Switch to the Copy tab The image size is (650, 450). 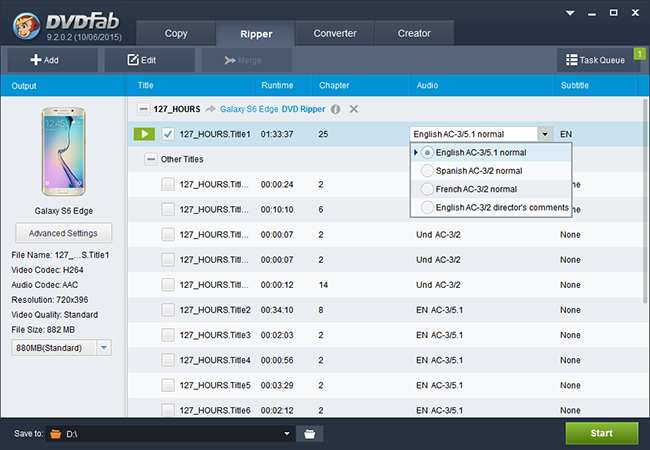176,34
